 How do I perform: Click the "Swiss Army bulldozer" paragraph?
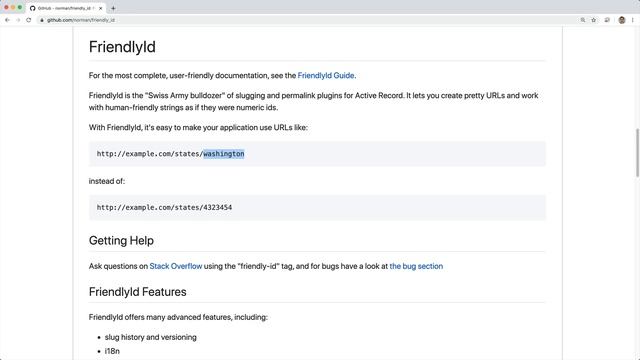(x=313, y=102)
